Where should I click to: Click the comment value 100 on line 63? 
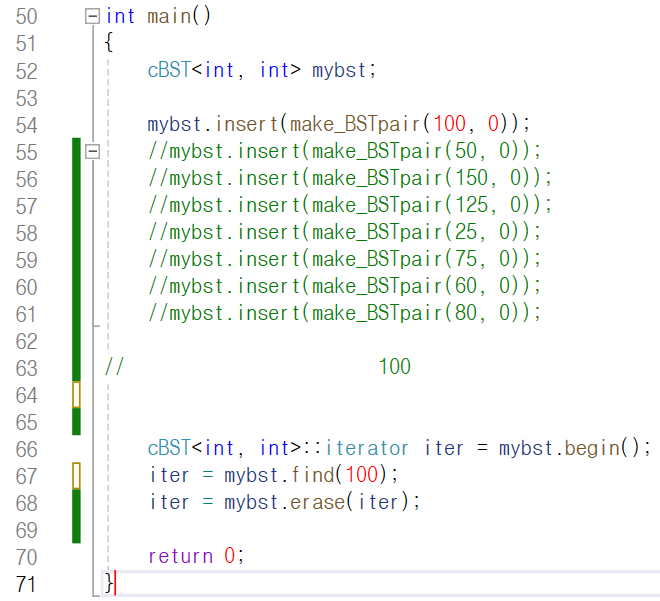pos(394,367)
